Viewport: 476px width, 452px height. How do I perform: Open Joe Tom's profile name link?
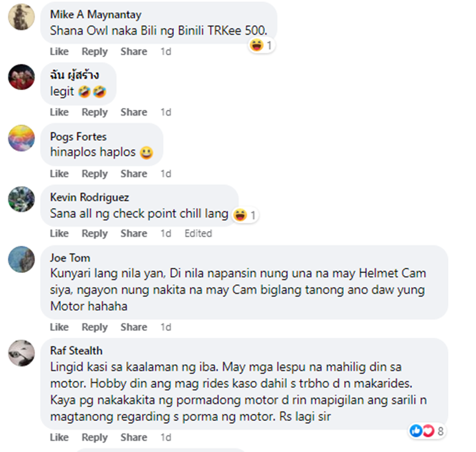[x=70, y=258]
